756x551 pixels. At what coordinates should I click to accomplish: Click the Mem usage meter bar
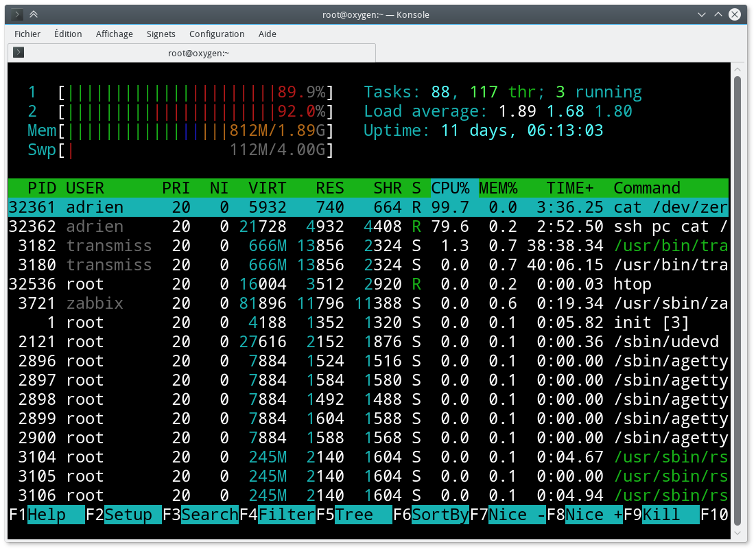coord(196,130)
